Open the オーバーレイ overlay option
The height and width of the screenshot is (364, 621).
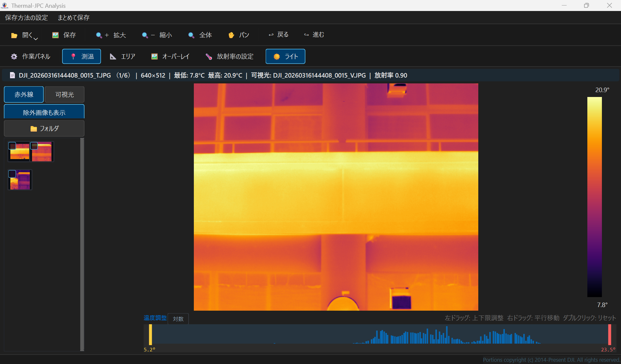170,57
